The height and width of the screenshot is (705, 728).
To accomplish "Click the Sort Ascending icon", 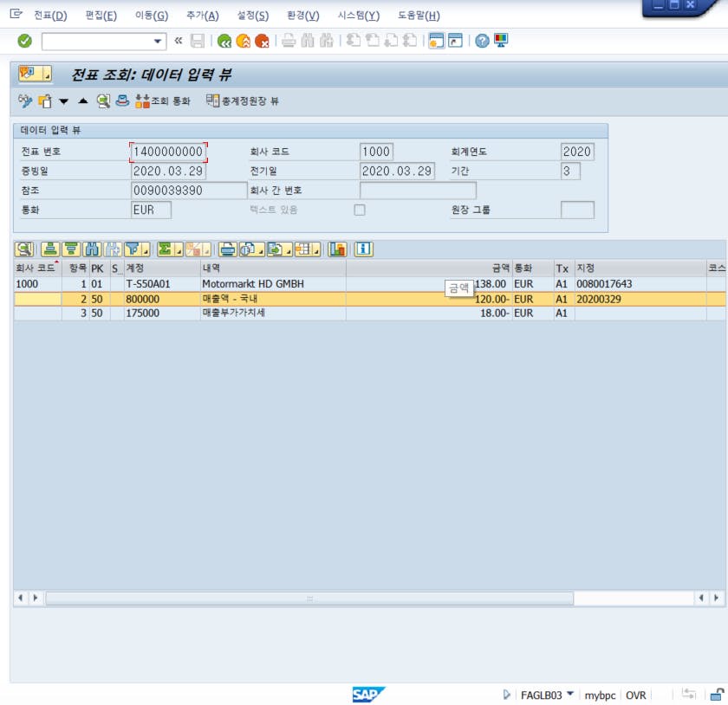I will pos(50,249).
